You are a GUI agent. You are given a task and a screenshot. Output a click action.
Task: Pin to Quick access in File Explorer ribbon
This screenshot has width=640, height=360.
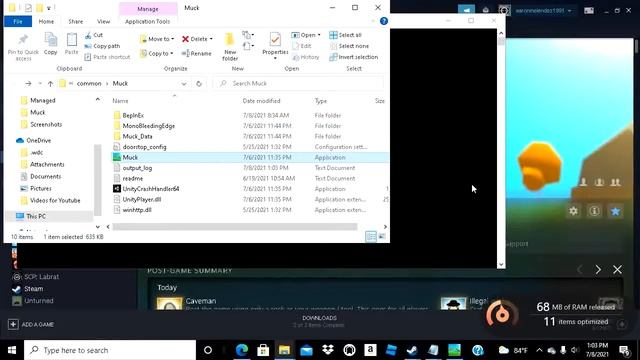23,47
